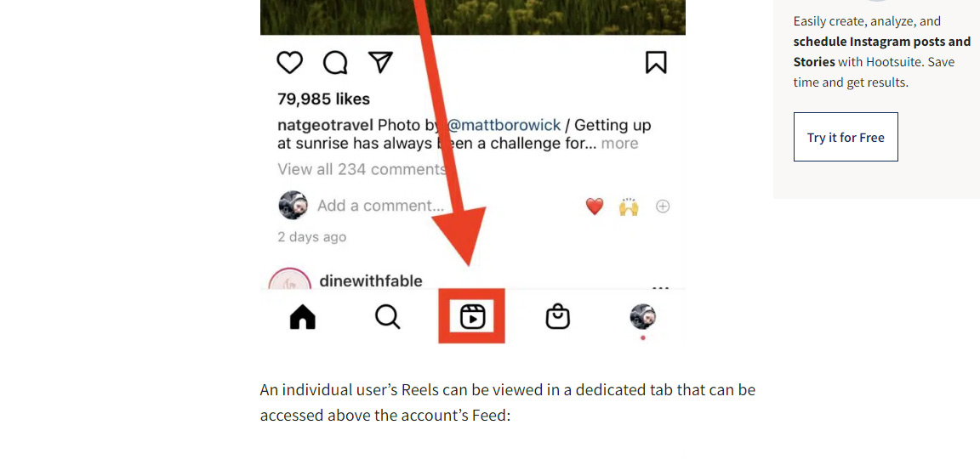Viewport: 980px width, 459px height.
Task: Add the raised hands emoji reaction
Action: click(x=629, y=206)
